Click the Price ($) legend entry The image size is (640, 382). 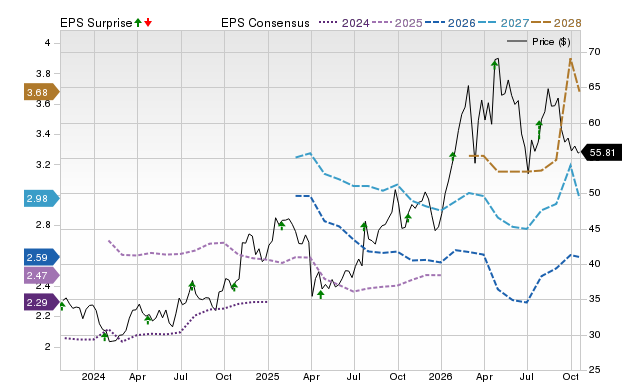click(539, 42)
